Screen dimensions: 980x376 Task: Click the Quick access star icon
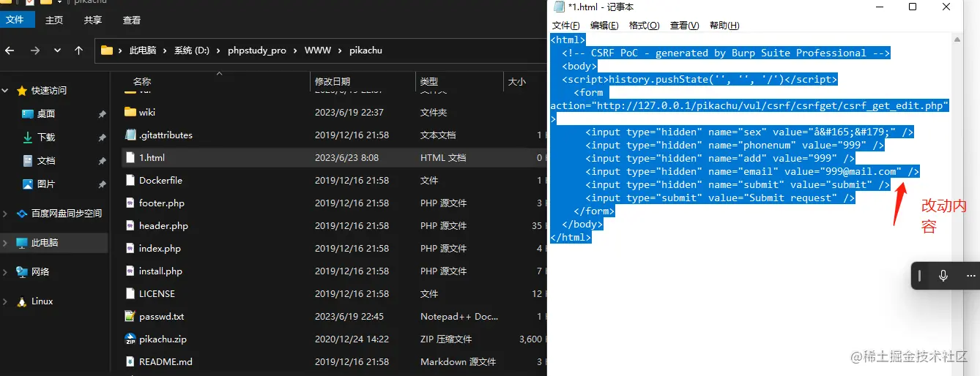tap(21, 90)
